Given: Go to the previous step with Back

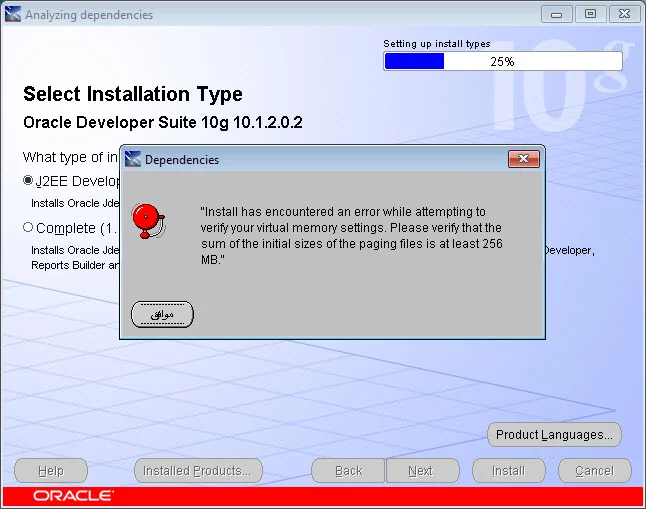Looking at the screenshot, I should (x=348, y=470).
